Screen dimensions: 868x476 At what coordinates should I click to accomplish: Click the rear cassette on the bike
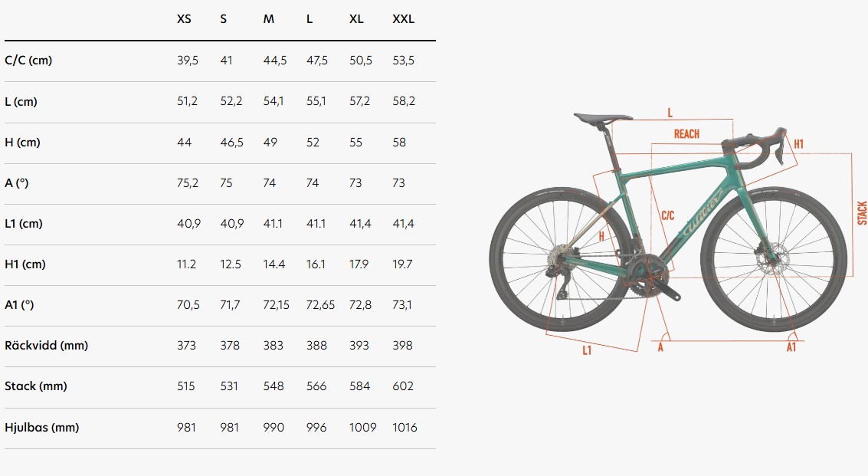(558, 260)
